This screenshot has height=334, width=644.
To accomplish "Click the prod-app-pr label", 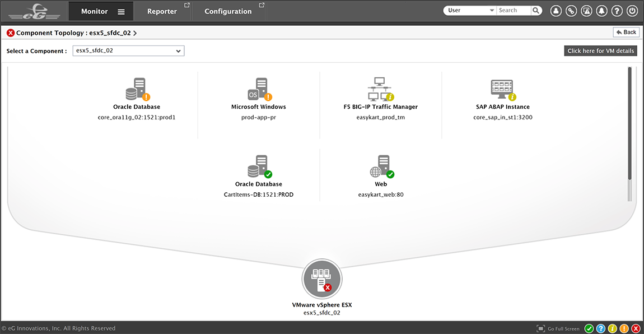I will tap(259, 118).
